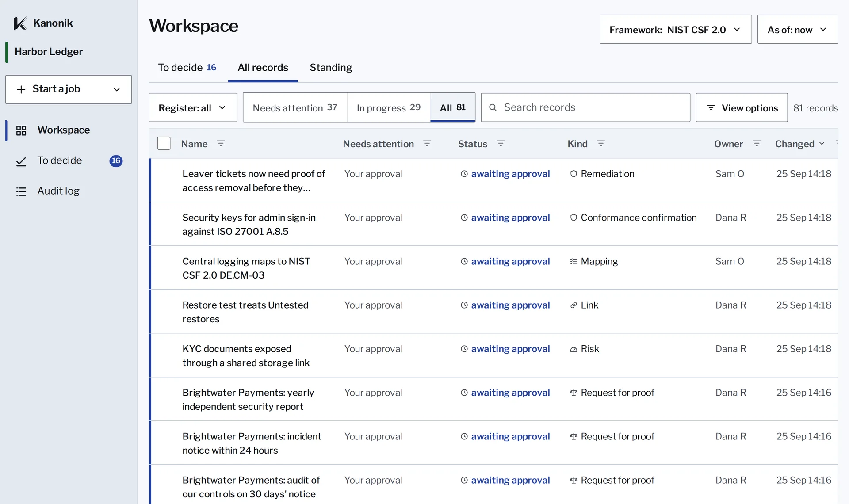Click the Remediation shield icon in first row
Screen dimensions: 849x504
tap(574, 174)
